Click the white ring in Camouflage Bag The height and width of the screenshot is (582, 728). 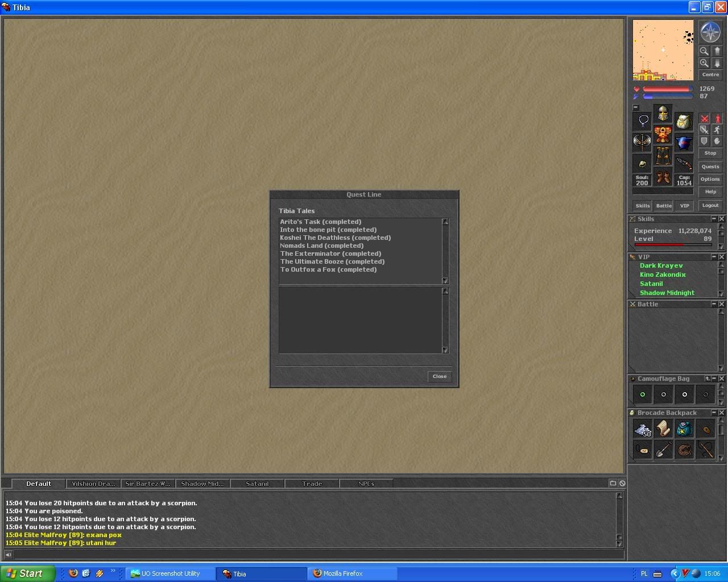coord(685,394)
